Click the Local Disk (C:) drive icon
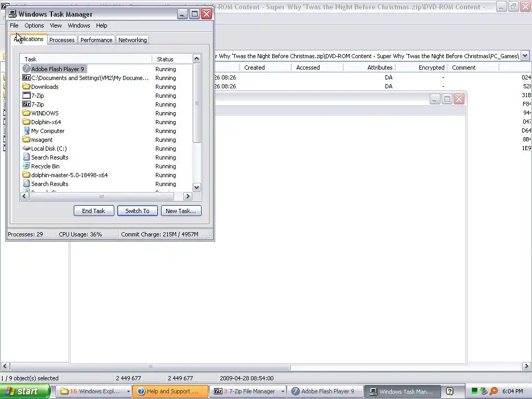The image size is (532, 399). [x=26, y=148]
